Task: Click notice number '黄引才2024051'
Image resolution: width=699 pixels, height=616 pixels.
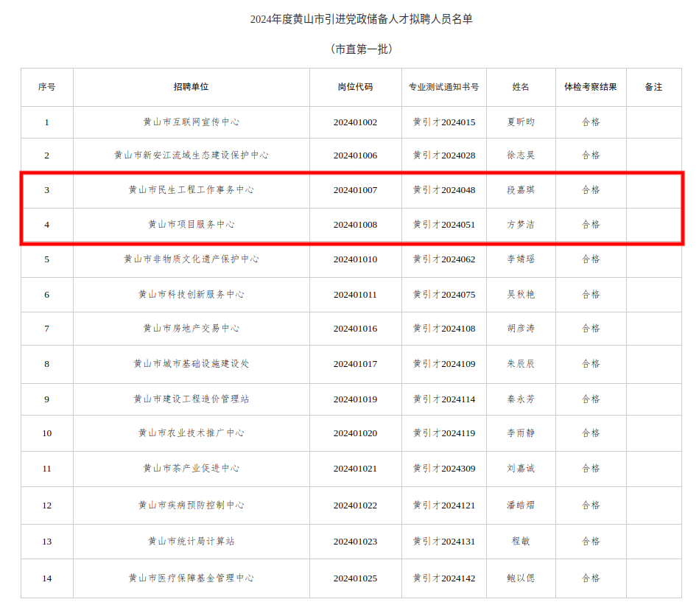Action: tap(444, 224)
